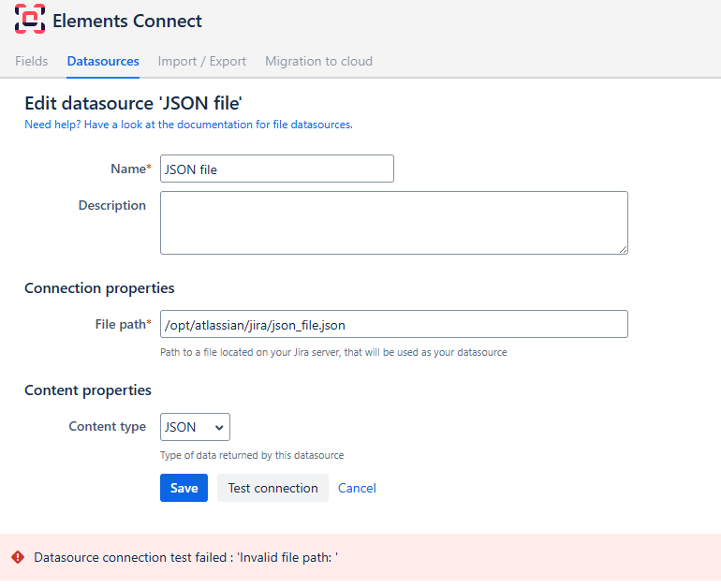Click the 'Elements Connect' title text

(x=127, y=22)
